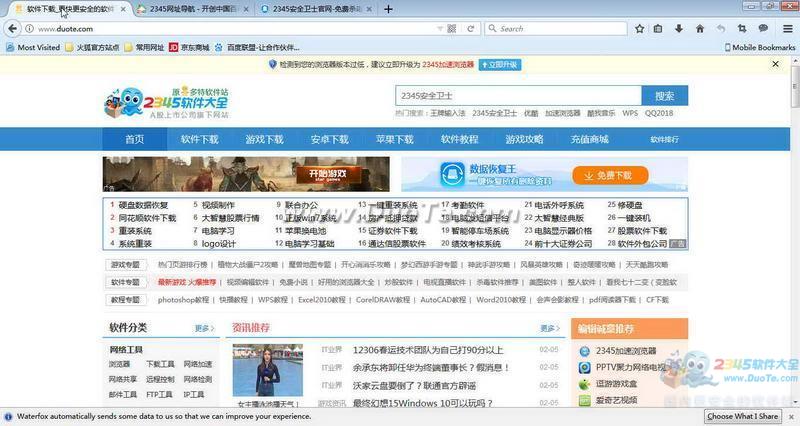The width and height of the screenshot is (800, 426).
Task: Click the 教程专题 category label
Action: click(x=126, y=300)
